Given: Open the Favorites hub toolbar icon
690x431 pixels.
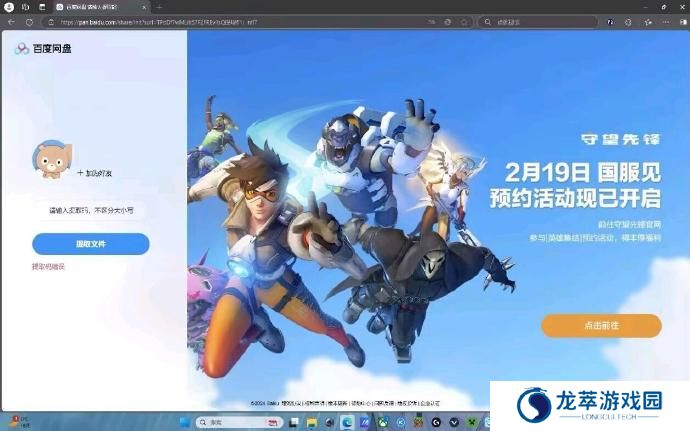Looking at the screenshot, I should (647, 22).
